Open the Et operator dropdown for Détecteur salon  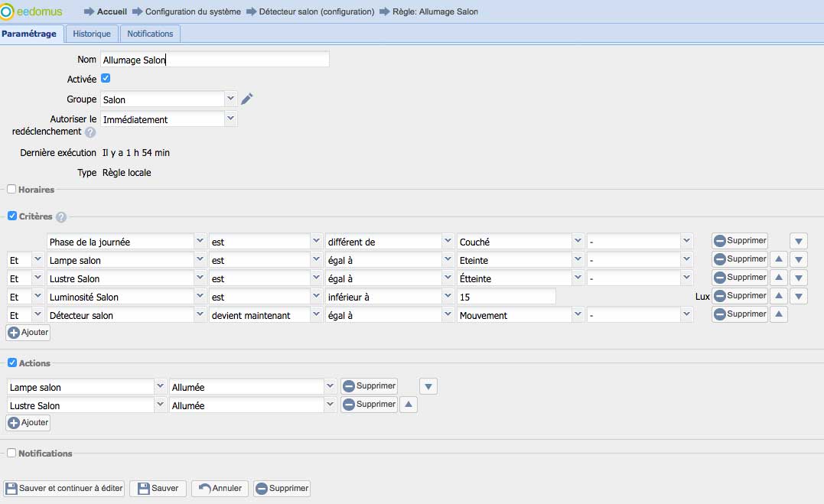click(37, 315)
